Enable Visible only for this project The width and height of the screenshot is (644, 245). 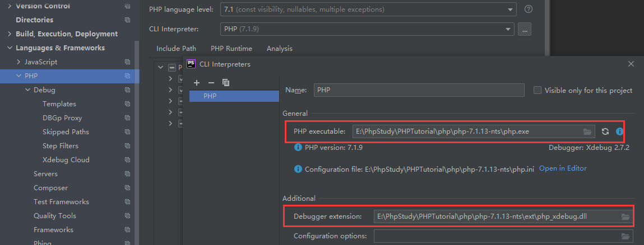tap(537, 90)
